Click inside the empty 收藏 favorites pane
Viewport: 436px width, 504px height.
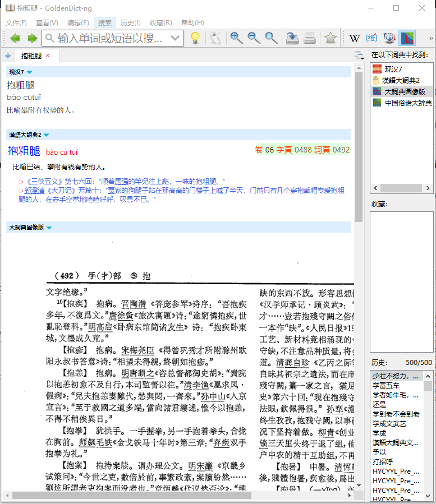pyautogui.click(x=402, y=282)
